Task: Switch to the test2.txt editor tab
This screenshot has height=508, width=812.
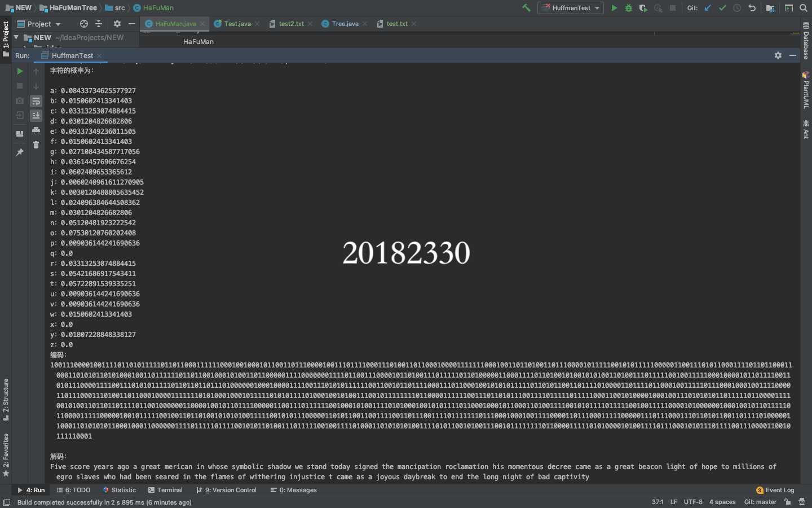Action: (291, 24)
